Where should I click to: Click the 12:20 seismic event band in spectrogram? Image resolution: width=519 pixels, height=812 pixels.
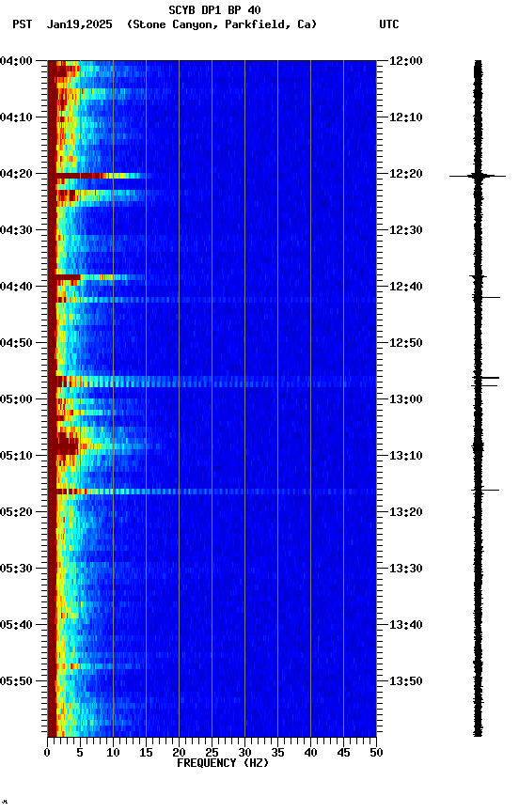(99, 176)
